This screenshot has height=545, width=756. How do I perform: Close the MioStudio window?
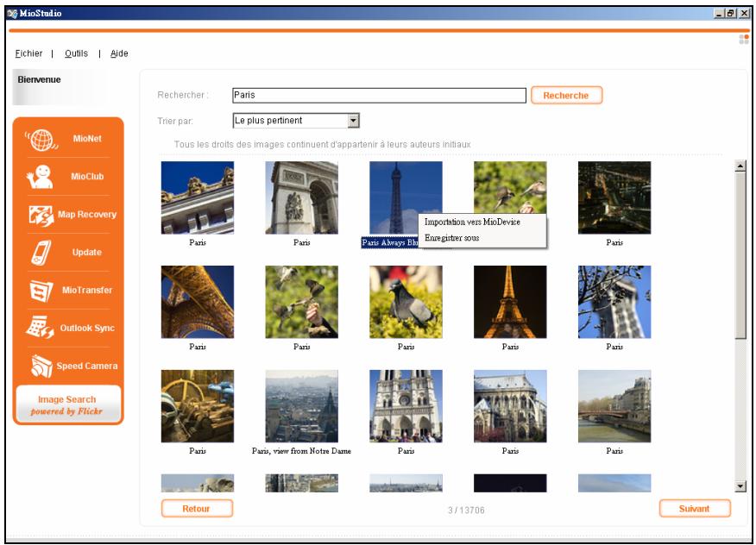pos(744,14)
